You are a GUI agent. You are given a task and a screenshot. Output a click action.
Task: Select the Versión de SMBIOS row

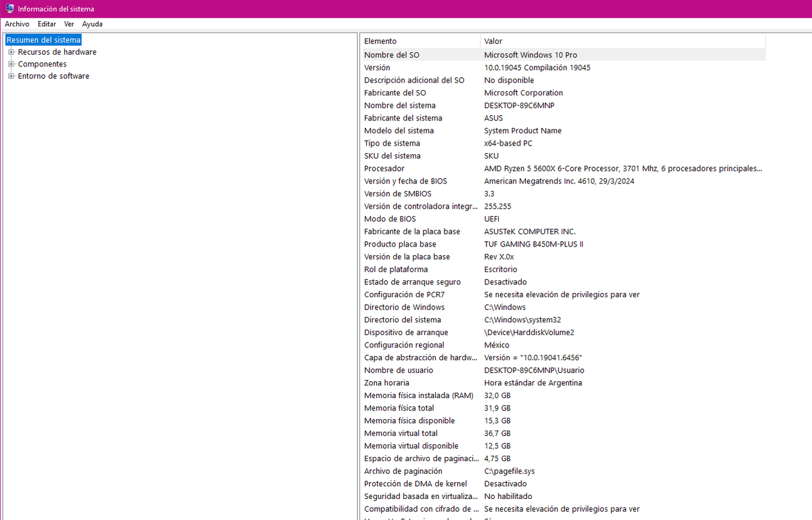click(x=563, y=194)
